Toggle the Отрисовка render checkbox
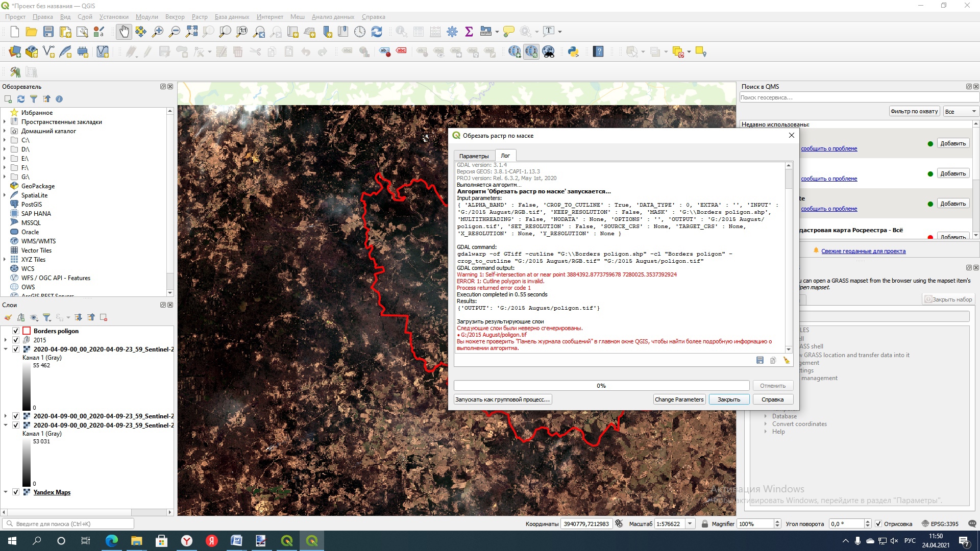The width and height of the screenshot is (980, 551). [x=878, y=524]
